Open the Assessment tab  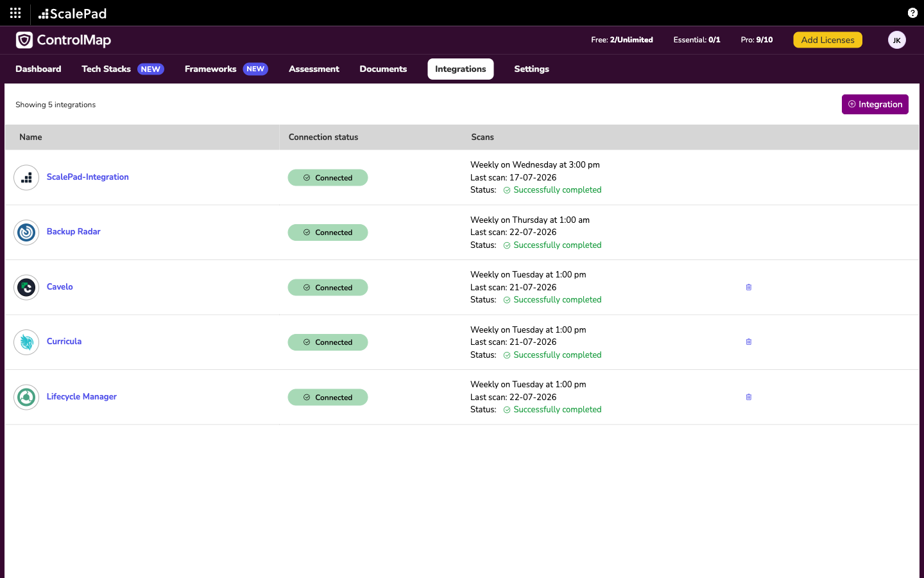(314, 69)
